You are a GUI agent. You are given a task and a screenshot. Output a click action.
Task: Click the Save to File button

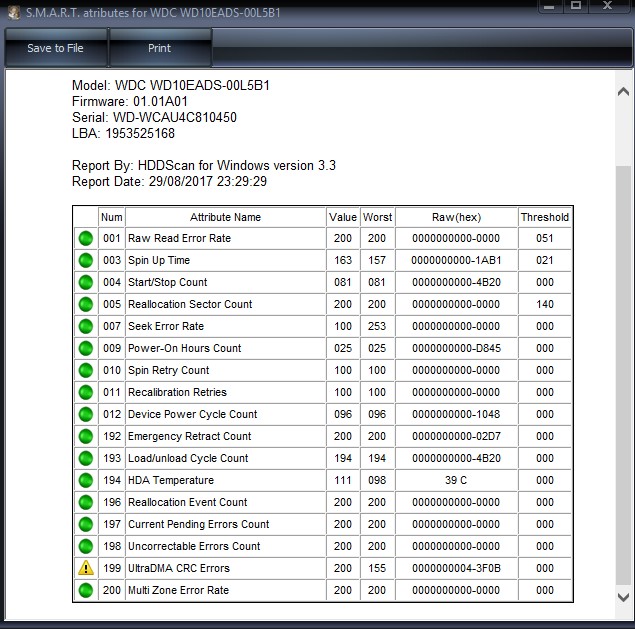pos(56,48)
